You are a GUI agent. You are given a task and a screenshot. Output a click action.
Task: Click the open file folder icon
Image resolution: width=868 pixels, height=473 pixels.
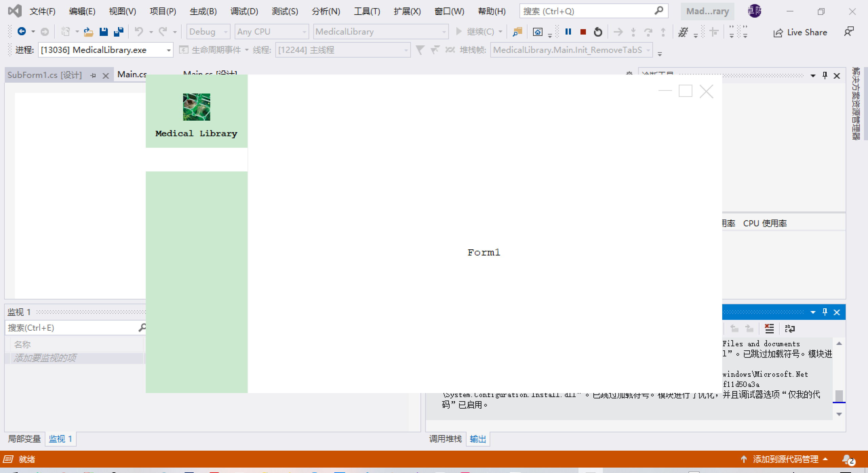point(88,32)
